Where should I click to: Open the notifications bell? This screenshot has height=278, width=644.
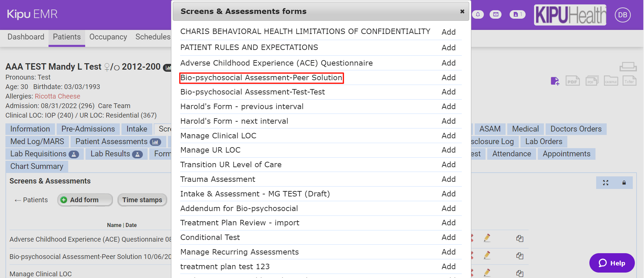coord(478,15)
